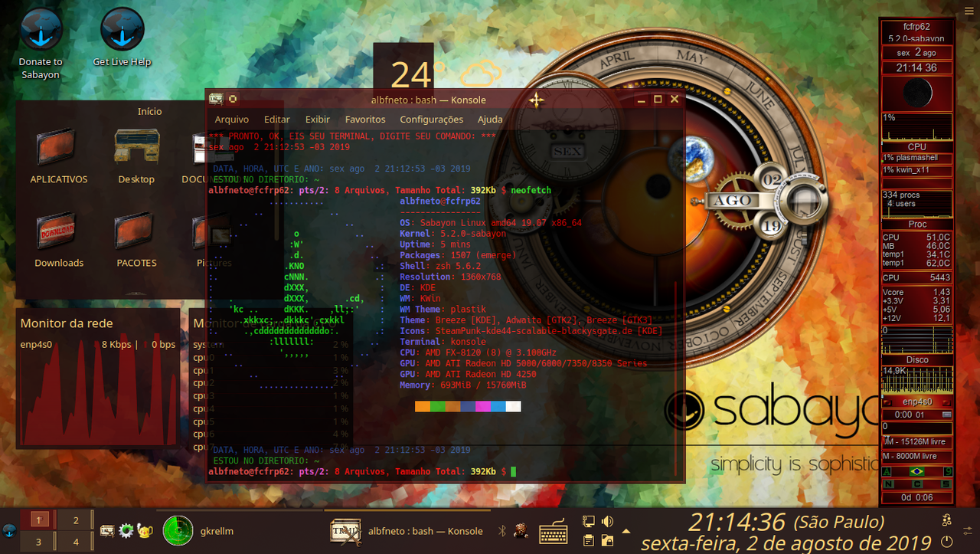Image resolution: width=980 pixels, height=554 pixels.
Task: Open the Arquivo menu in Konsole
Action: (231, 120)
